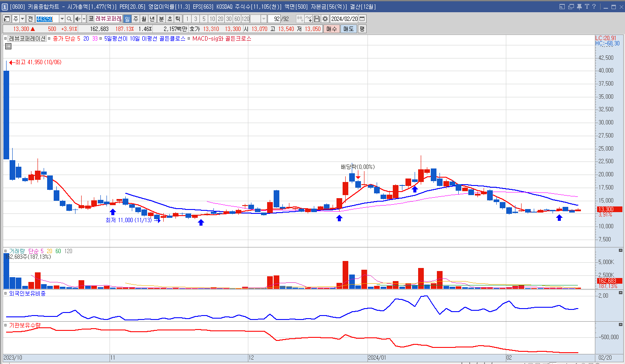The width and height of the screenshot is (625, 364).
Task: Switch to 분 minute chart period
Action: pyautogui.click(x=161, y=19)
